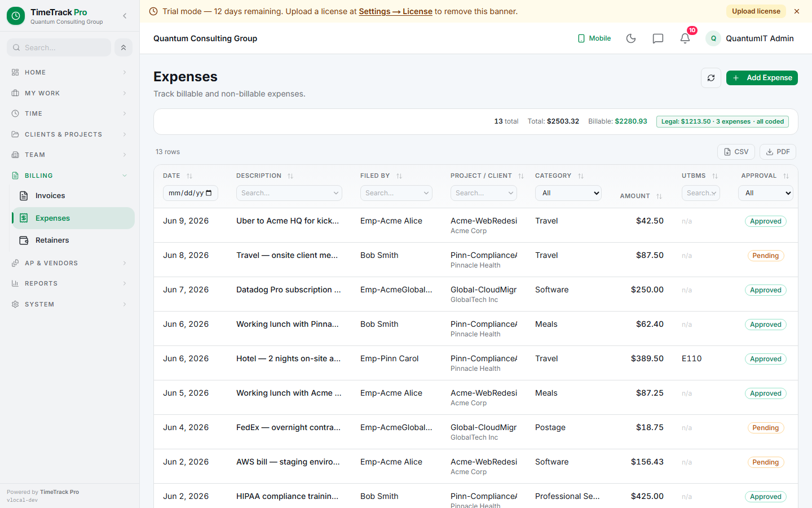Viewport: 812px width, 508px height.
Task: Expand the Home menu section
Action: coord(70,72)
